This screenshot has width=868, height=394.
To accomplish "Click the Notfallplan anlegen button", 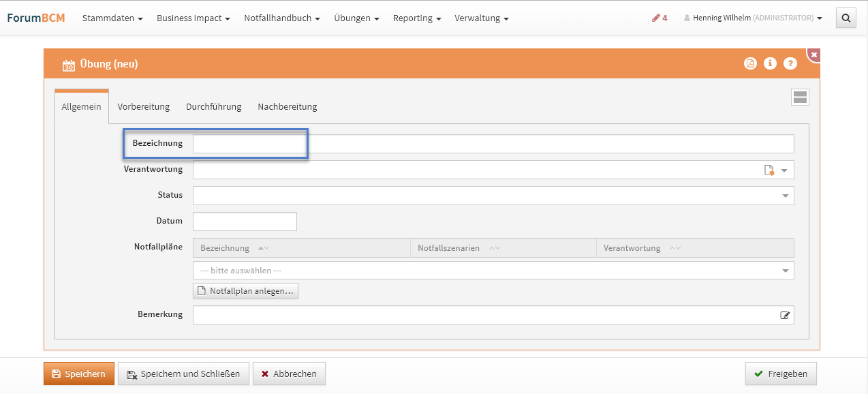I will (245, 291).
